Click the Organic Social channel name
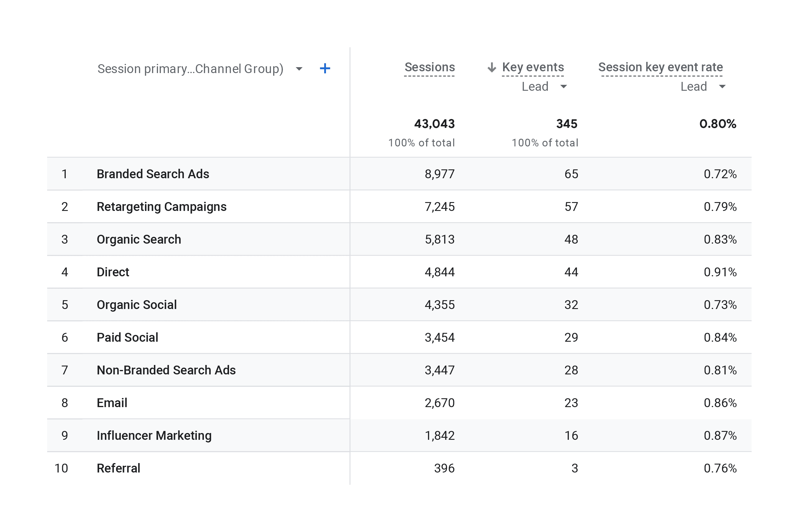 click(136, 305)
